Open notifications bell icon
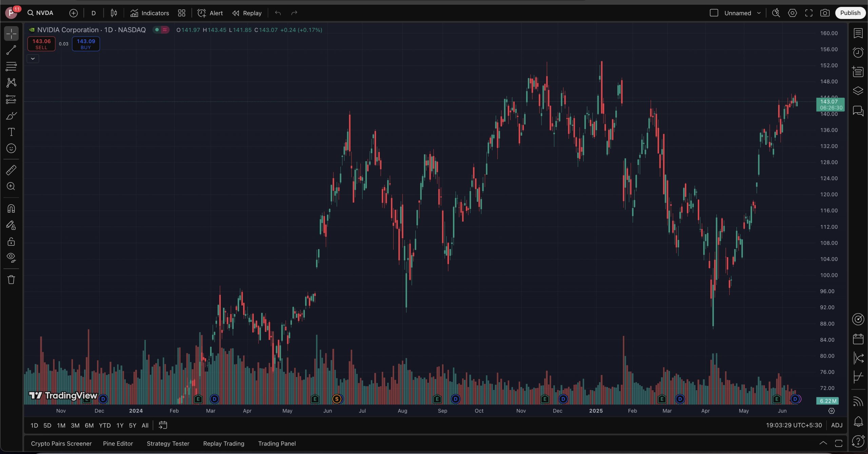 [x=858, y=421]
